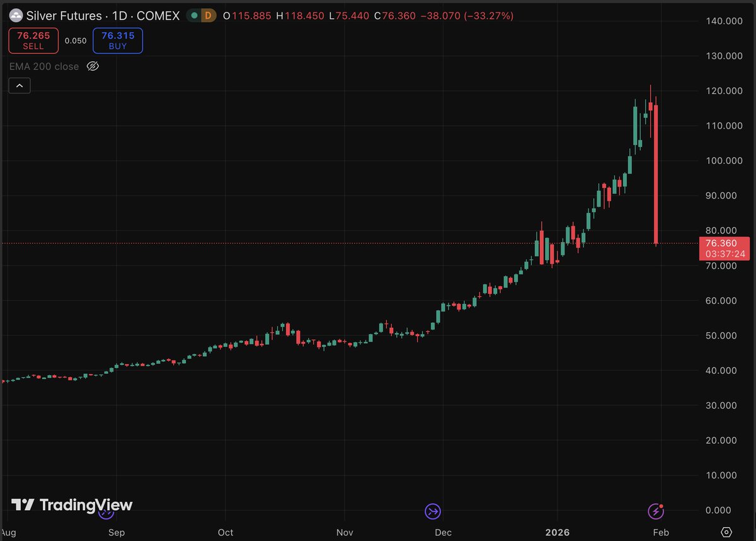Click the Dec label on time axis
This screenshot has width=756, height=541.
pos(443,532)
